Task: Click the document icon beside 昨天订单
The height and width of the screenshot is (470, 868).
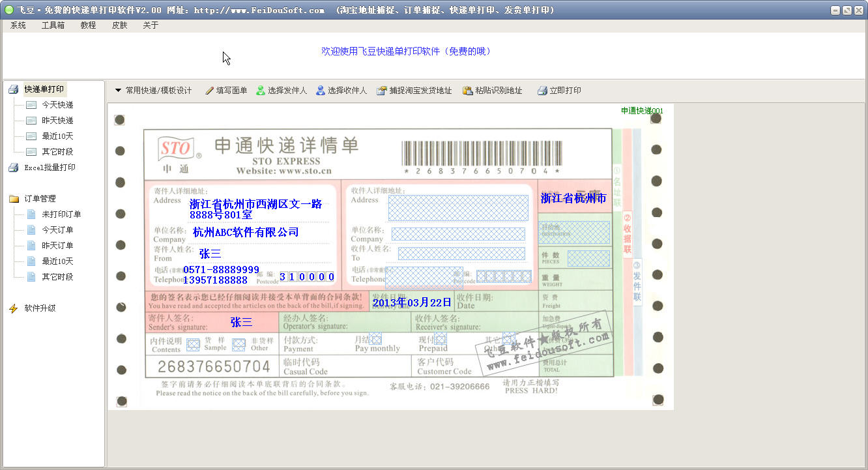Action: point(31,246)
